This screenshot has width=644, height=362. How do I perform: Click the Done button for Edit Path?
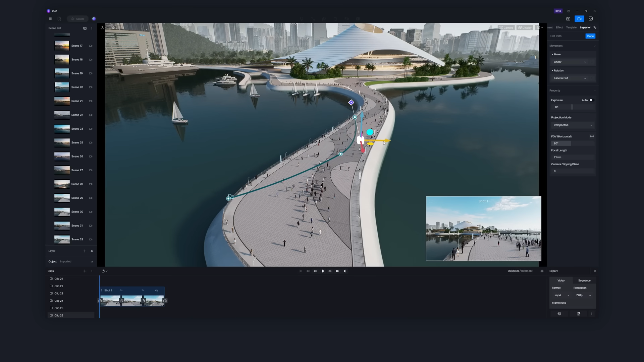[590, 36]
